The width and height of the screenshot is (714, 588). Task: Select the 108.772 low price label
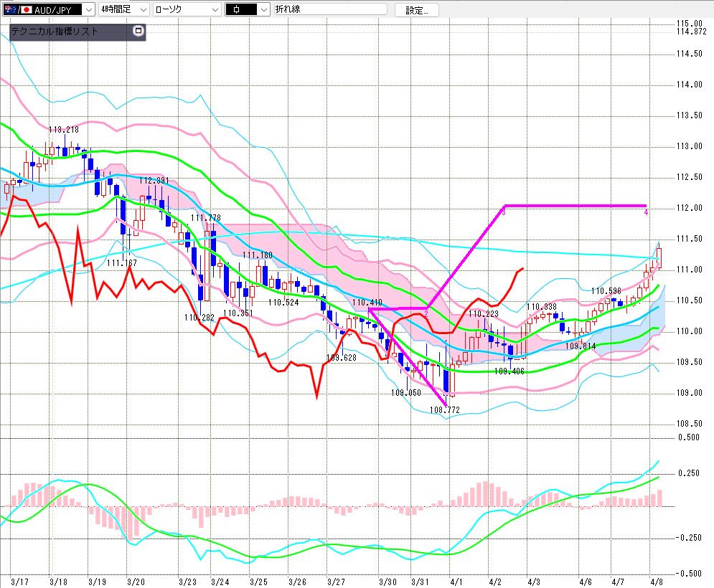click(444, 409)
